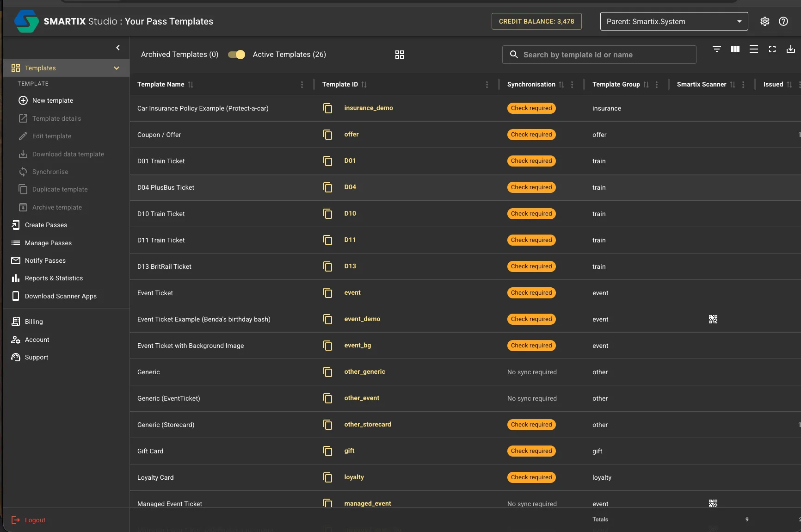Sort by Template Group column

pos(646,84)
